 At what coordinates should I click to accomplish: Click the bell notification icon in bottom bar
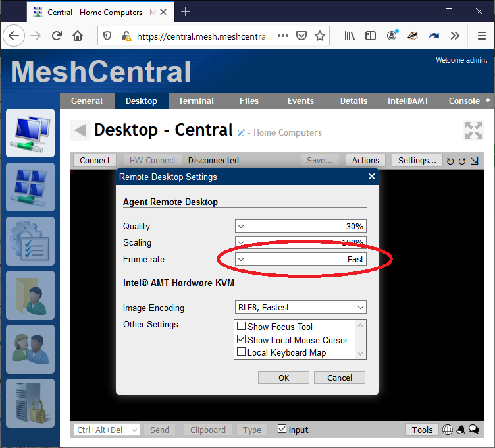461,430
